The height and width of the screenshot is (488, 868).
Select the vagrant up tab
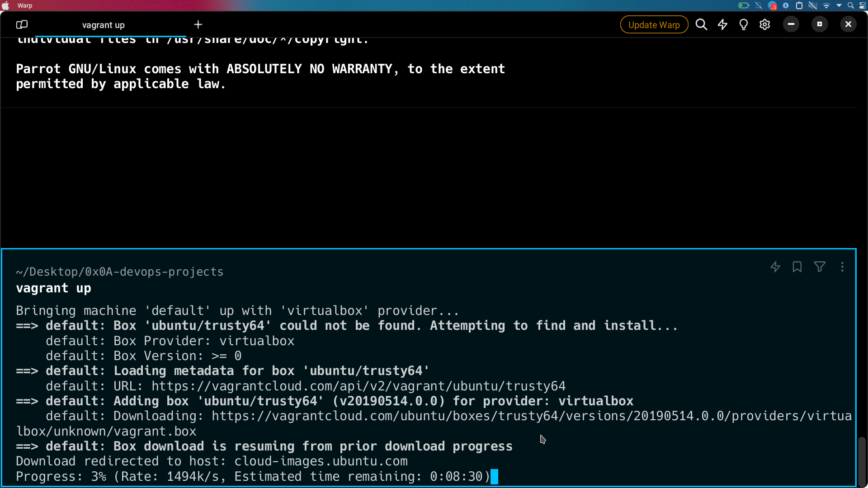(103, 25)
